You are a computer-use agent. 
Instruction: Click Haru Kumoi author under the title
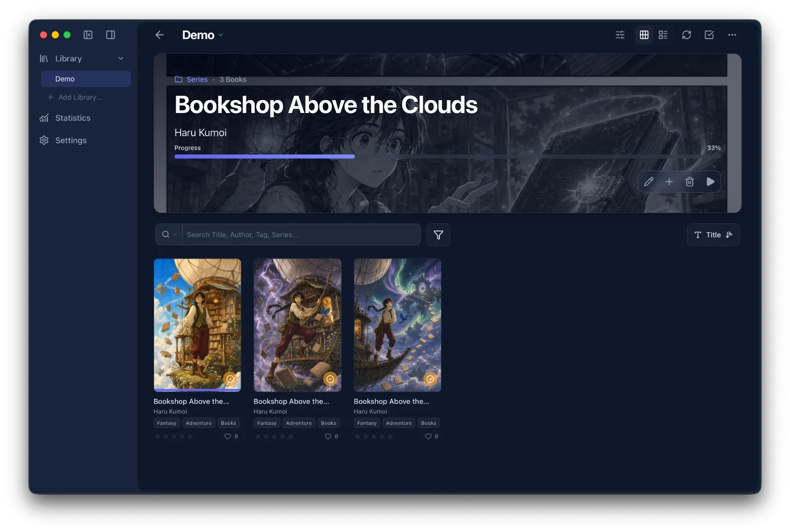point(200,133)
